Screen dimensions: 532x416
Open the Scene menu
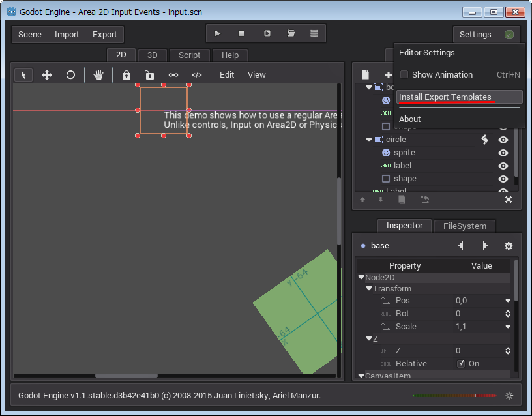(x=30, y=35)
